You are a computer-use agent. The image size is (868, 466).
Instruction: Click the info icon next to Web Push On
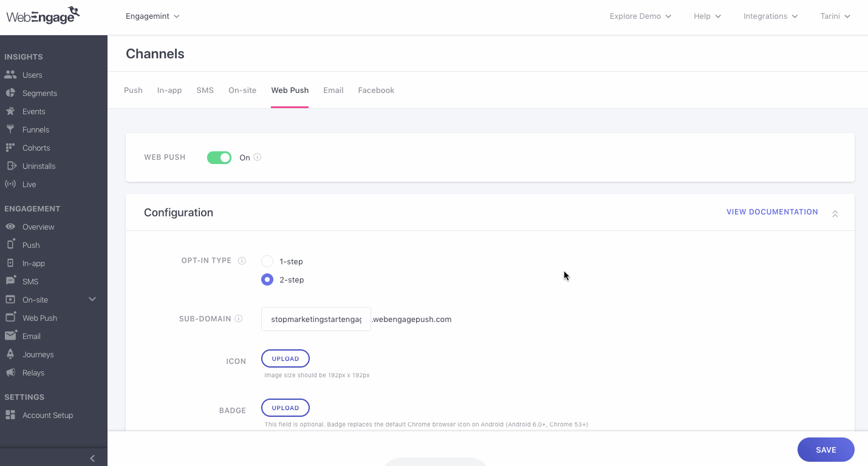258,157
